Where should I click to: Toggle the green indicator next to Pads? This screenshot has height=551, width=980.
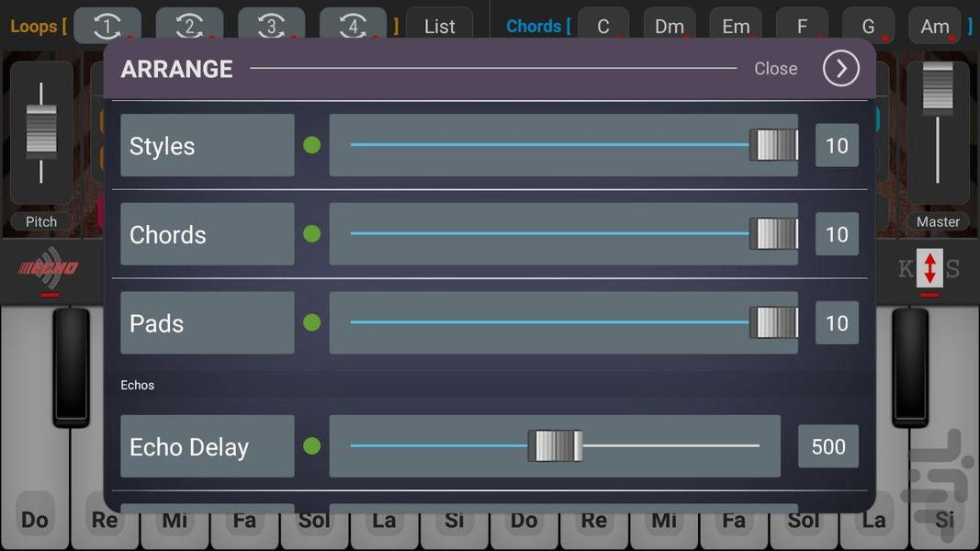pos(312,322)
